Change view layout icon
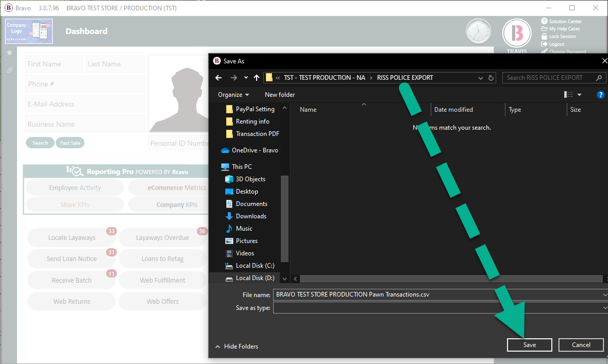Viewport: 608px width, 364px height. click(568, 95)
